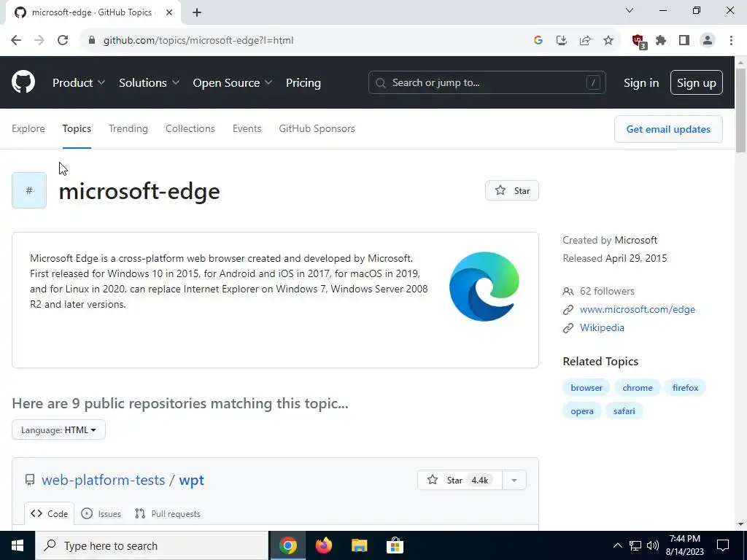This screenshot has height=560, width=747.
Task: Select the chrome related topic tag
Action: [638, 388]
